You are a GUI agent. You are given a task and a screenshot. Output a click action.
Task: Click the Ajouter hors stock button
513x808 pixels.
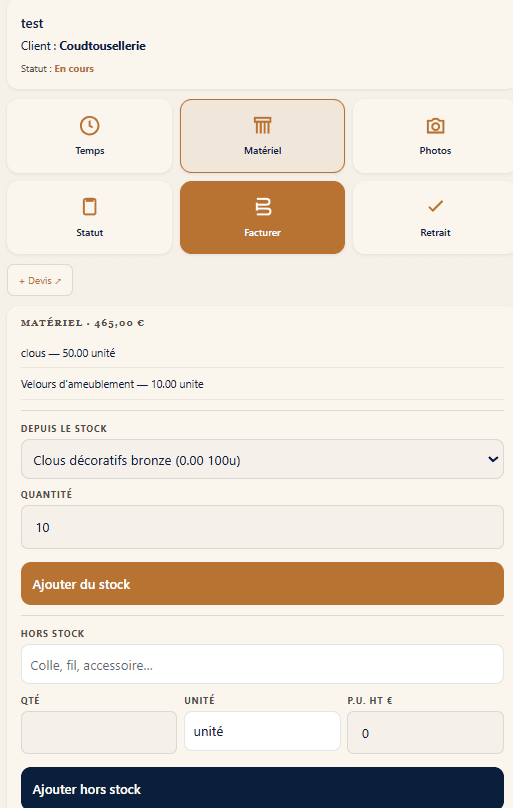coord(262,788)
